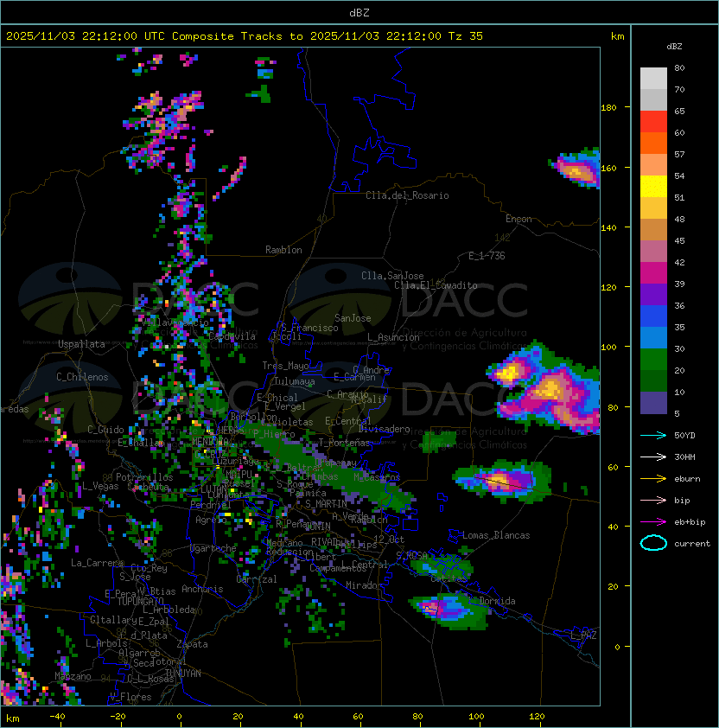The height and width of the screenshot is (728, 719).
Task: Click the 'La_Carrera' map label
Action: pos(97,563)
